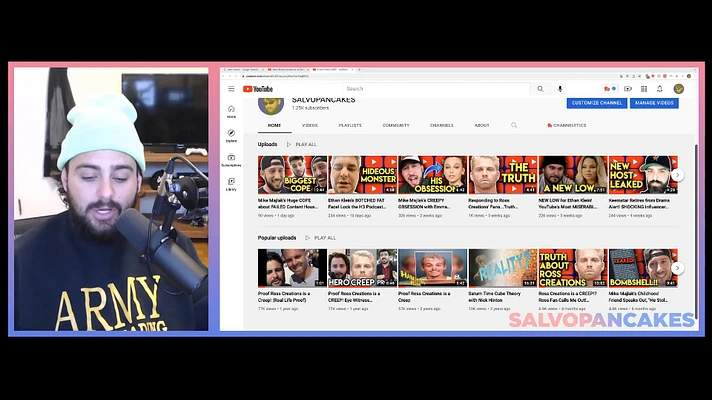The width and height of the screenshot is (712, 400).
Task: Click CUSTOMIZE CHANNEL button
Action: pos(597,103)
